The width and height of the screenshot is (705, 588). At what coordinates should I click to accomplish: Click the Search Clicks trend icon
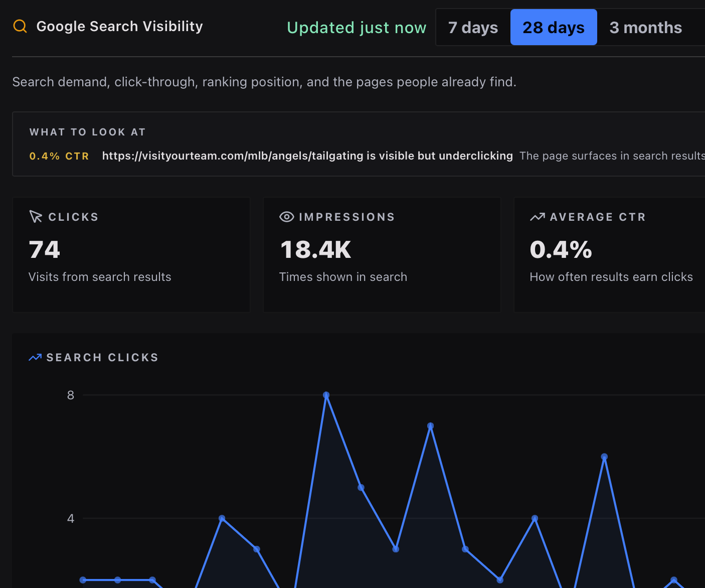[x=35, y=357]
